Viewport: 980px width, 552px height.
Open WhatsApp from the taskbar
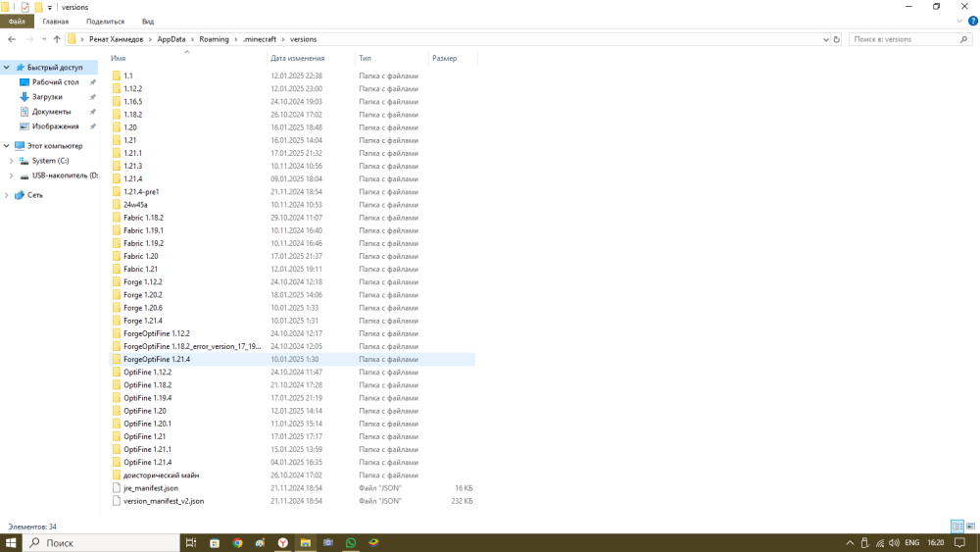click(x=351, y=542)
